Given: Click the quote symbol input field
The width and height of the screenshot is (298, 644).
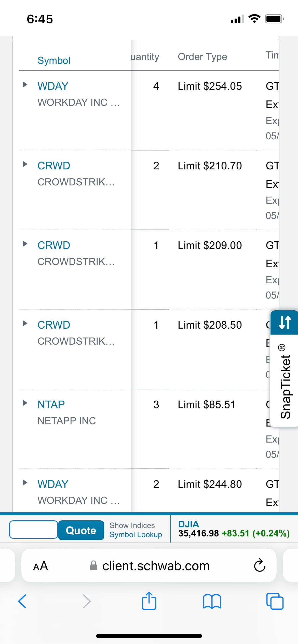Looking at the screenshot, I should [x=34, y=530].
